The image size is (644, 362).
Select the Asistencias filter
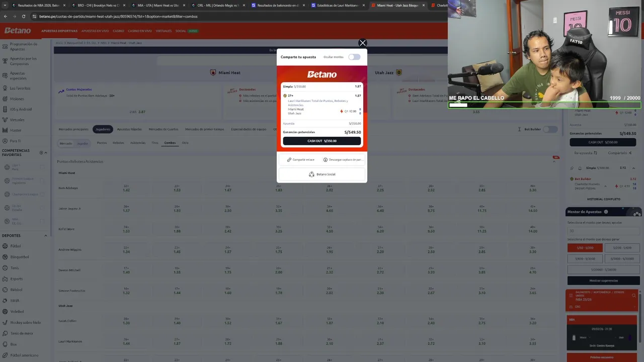tap(138, 143)
